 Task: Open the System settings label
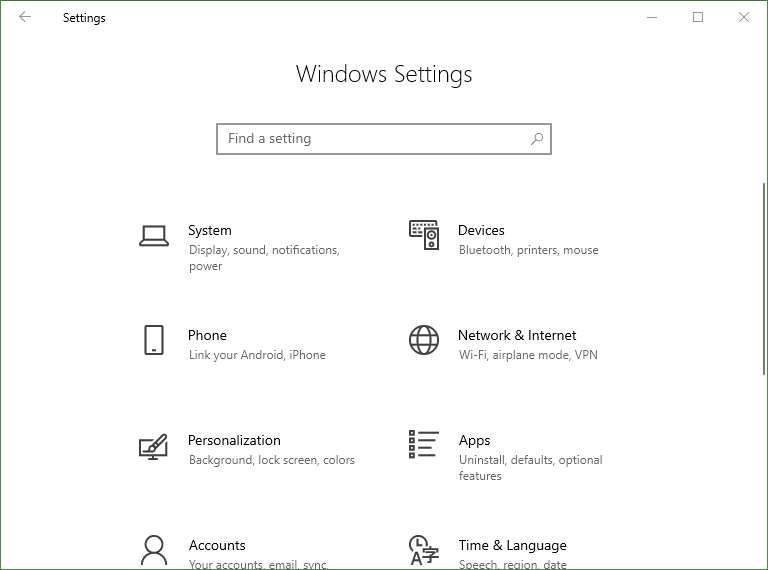209,230
